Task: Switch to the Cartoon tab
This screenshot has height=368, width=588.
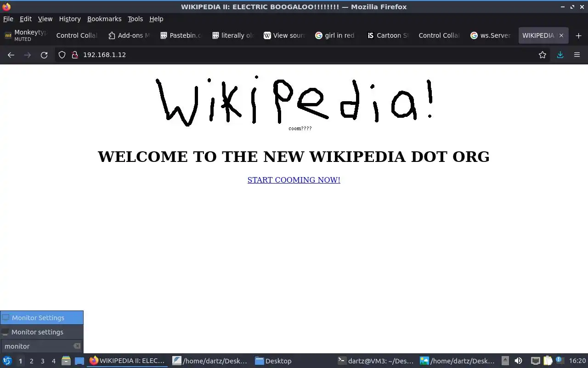Action: pos(388,35)
